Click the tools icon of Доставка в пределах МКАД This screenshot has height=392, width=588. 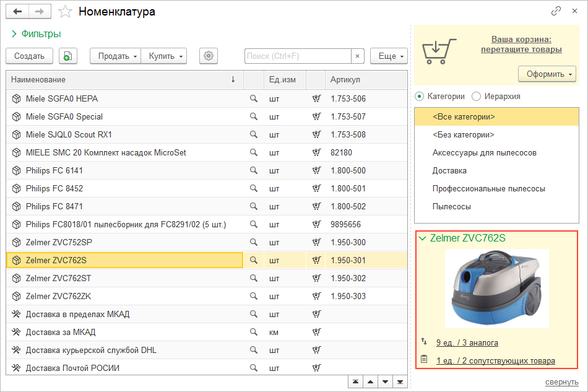pyautogui.click(x=16, y=314)
